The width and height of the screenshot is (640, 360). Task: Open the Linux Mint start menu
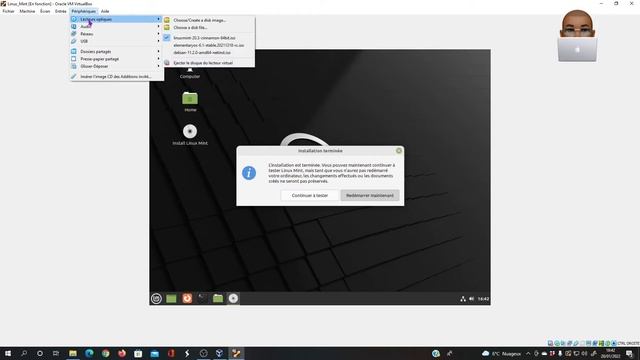pos(156,299)
